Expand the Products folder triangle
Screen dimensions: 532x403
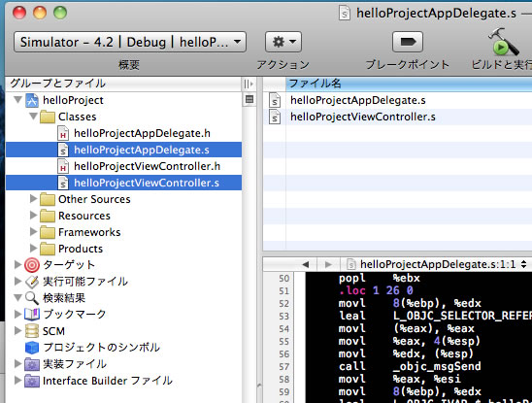(x=33, y=249)
